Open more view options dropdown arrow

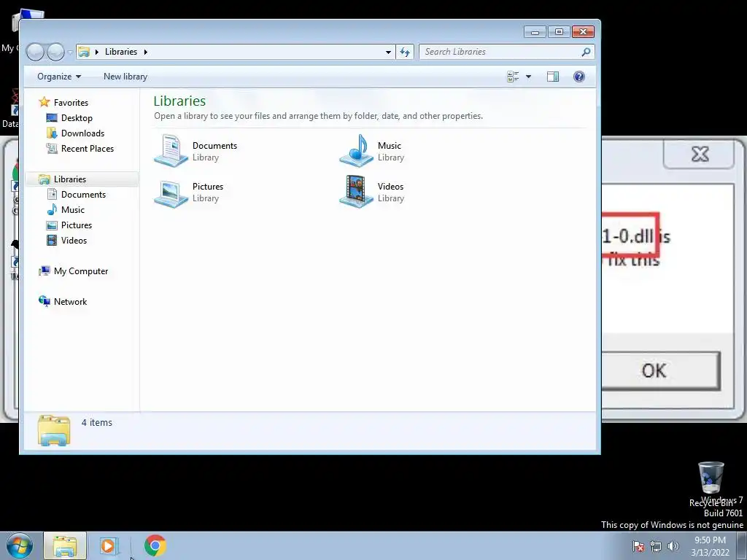pyautogui.click(x=528, y=77)
